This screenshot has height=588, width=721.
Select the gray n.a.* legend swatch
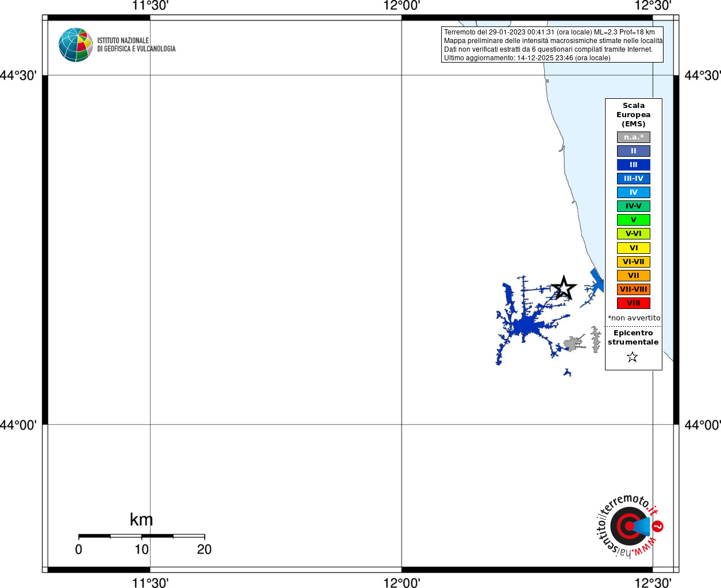pyautogui.click(x=634, y=137)
